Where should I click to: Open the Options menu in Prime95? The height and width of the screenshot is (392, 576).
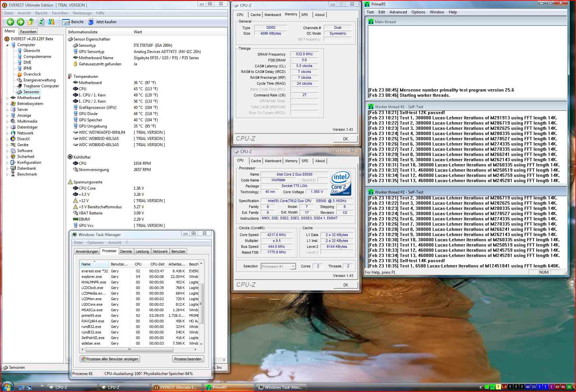418,12
